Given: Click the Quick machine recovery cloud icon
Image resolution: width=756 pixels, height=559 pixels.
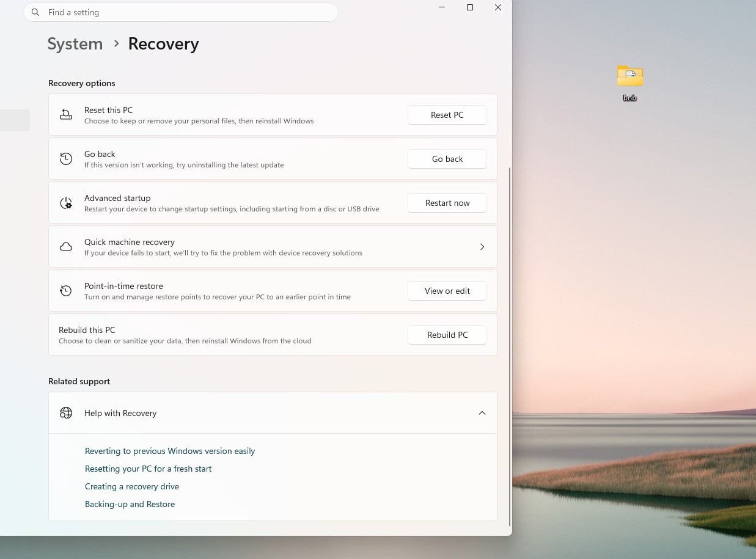Looking at the screenshot, I should (x=66, y=247).
